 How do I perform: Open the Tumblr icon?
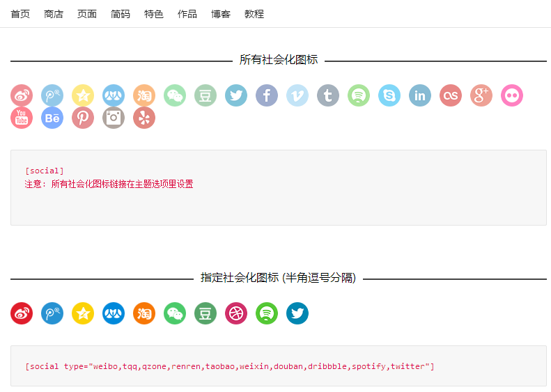point(328,95)
